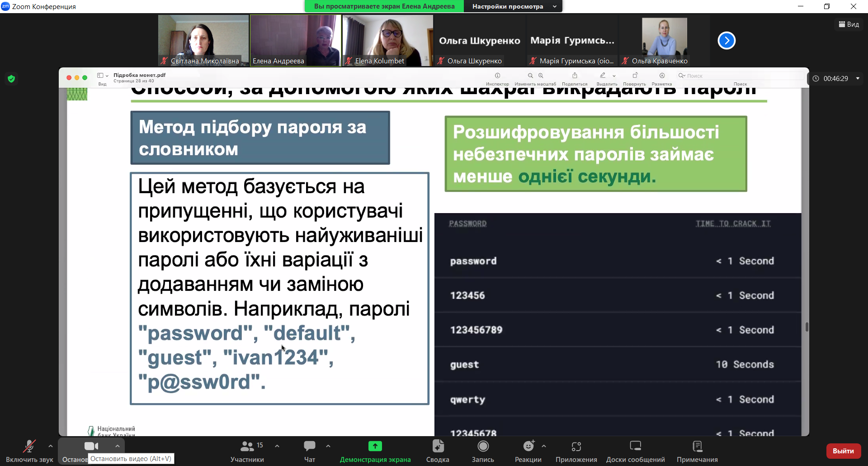Viewport: 868px width, 466px height.
Task: Fullscreen the shared PDF window (green button)
Action: [85, 78]
